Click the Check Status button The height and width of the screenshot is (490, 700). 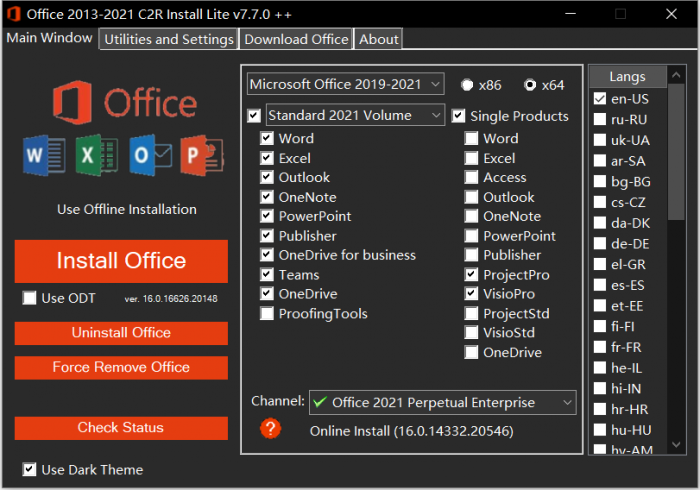point(121,428)
